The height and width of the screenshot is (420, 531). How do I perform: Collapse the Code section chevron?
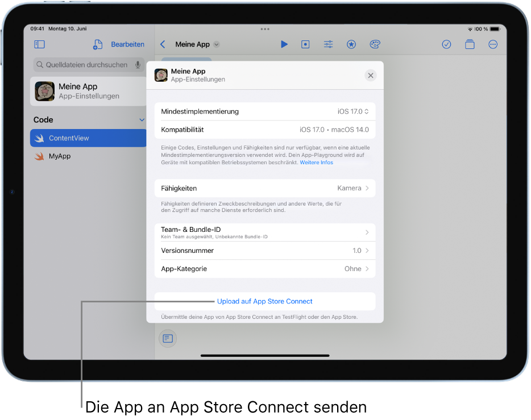click(142, 120)
